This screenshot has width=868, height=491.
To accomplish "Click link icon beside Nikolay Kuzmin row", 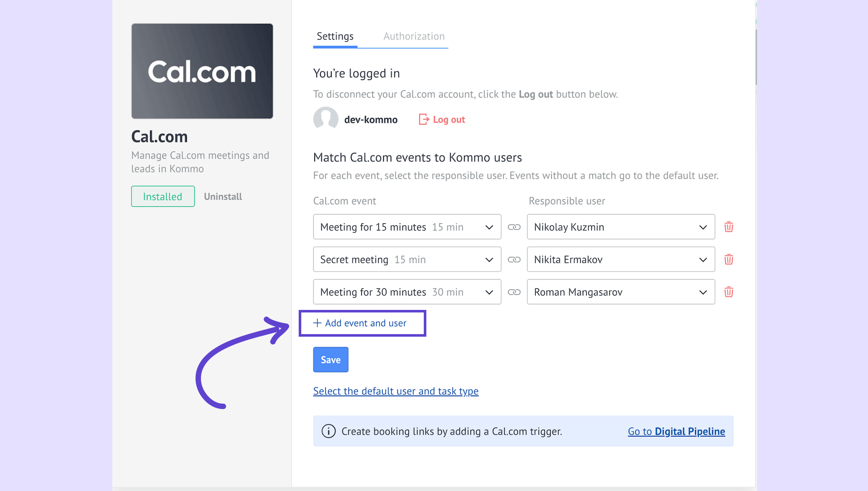I will tap(514, 227).
